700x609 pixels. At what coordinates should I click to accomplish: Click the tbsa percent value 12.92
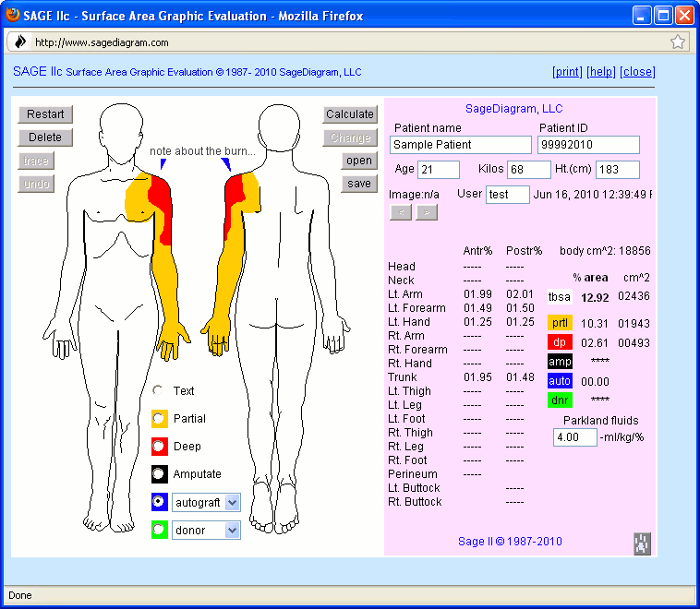click(x=595, y=298)
